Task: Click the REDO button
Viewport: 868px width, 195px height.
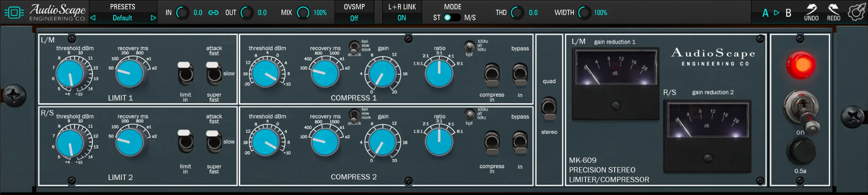Action: [834, 13]
